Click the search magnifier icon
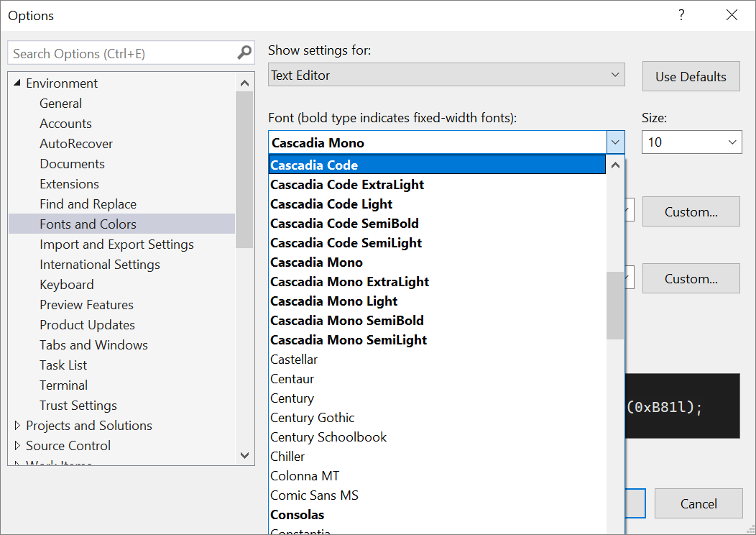 pos(244,52)
